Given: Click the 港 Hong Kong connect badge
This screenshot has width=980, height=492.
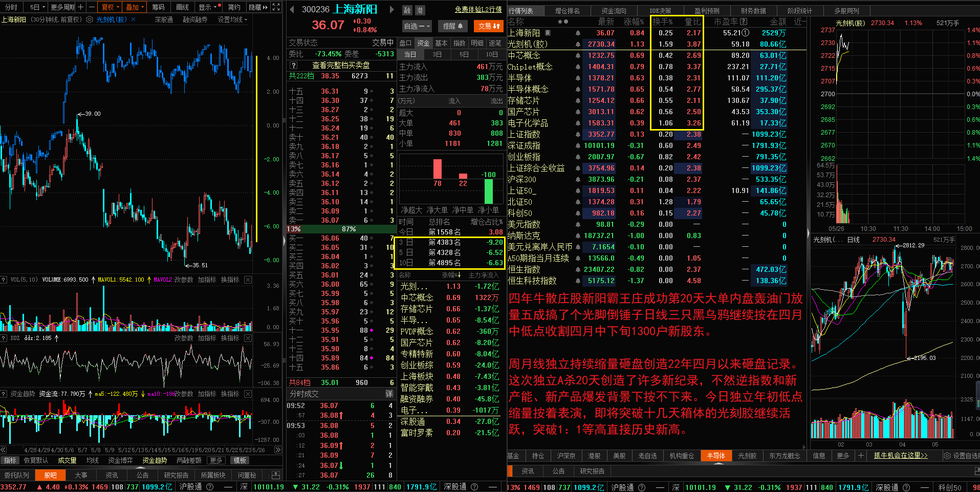Looking at the screenshot, I should click(420, 10).
